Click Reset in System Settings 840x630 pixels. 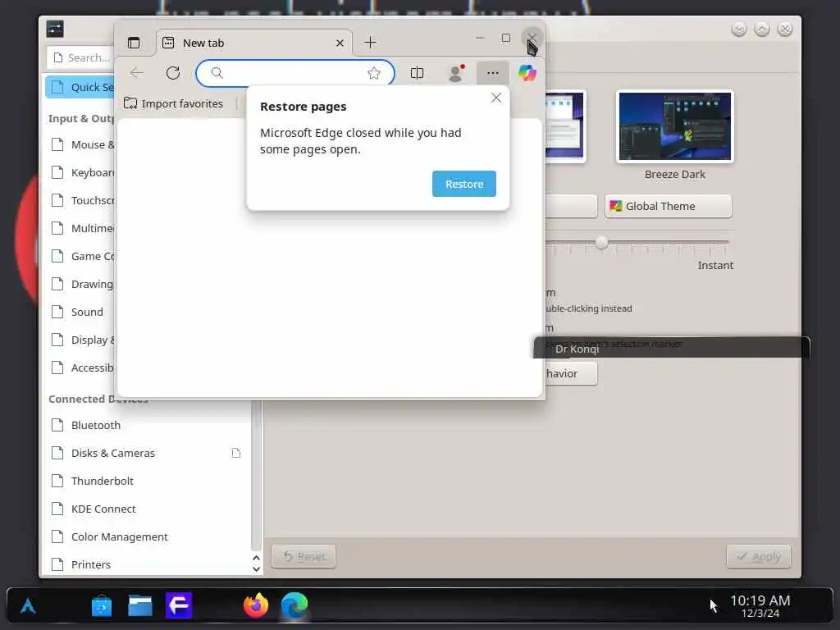coord(304,556)
